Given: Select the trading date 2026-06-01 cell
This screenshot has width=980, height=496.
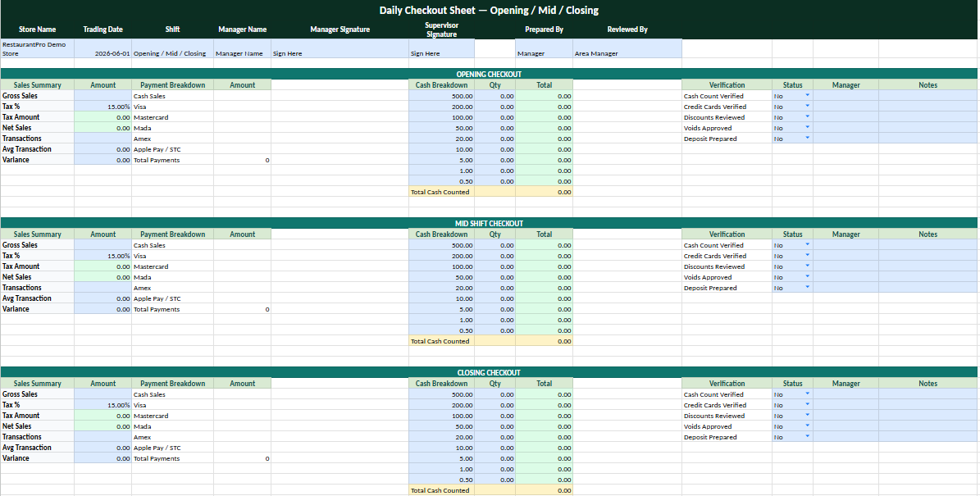Looking at the screenshot, I should click(103, 48).
